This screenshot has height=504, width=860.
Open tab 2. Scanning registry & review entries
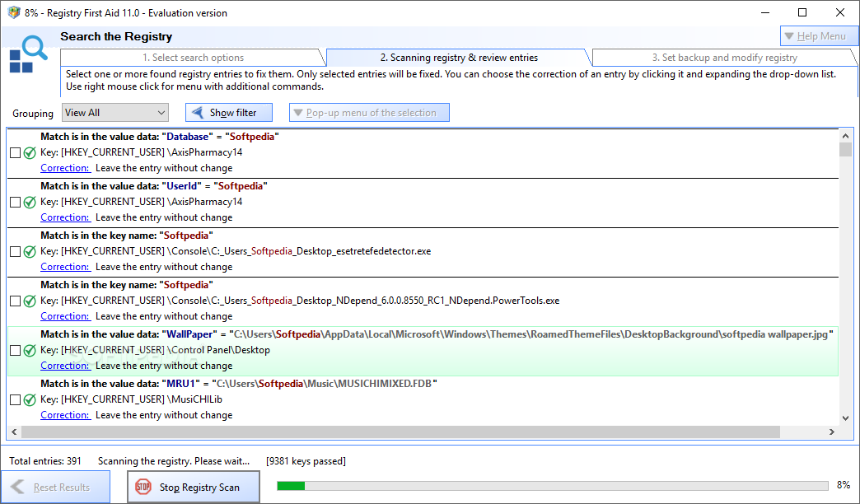(459, 58)
